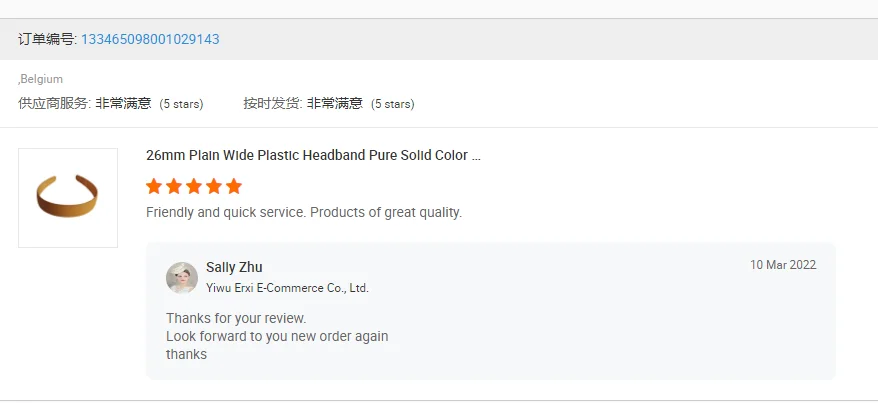The height and width of the screenshot is (403, 878).
Task: Open Yiwu Erxi E-Commerce Co., Ltd. company
Action: (x=287, y=288)
